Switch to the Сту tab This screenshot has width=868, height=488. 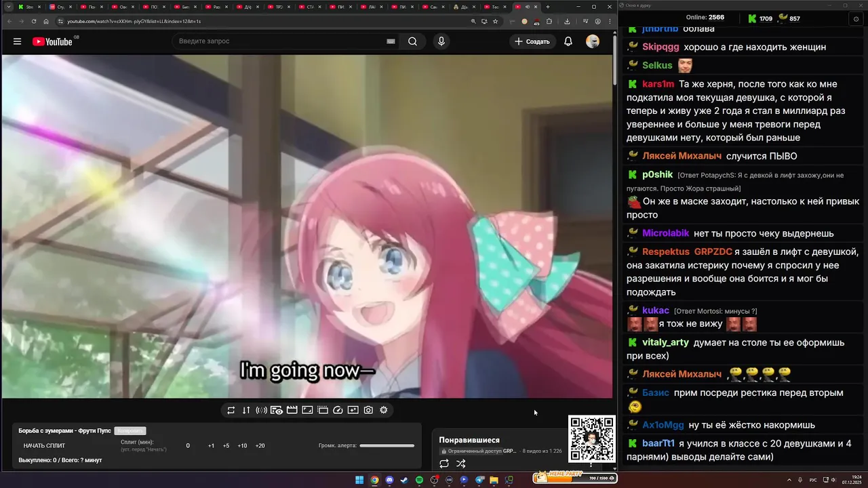pos(61,7)
